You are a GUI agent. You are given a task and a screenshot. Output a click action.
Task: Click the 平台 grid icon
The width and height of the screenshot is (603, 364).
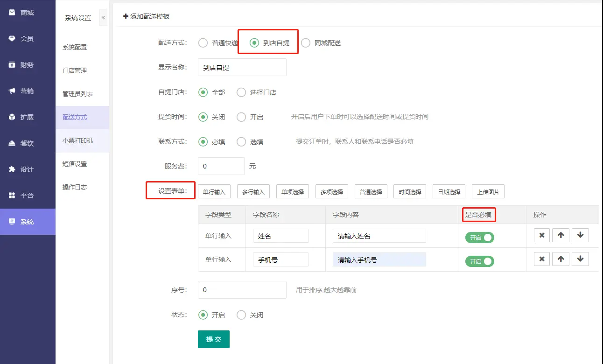tap(12, 196)
